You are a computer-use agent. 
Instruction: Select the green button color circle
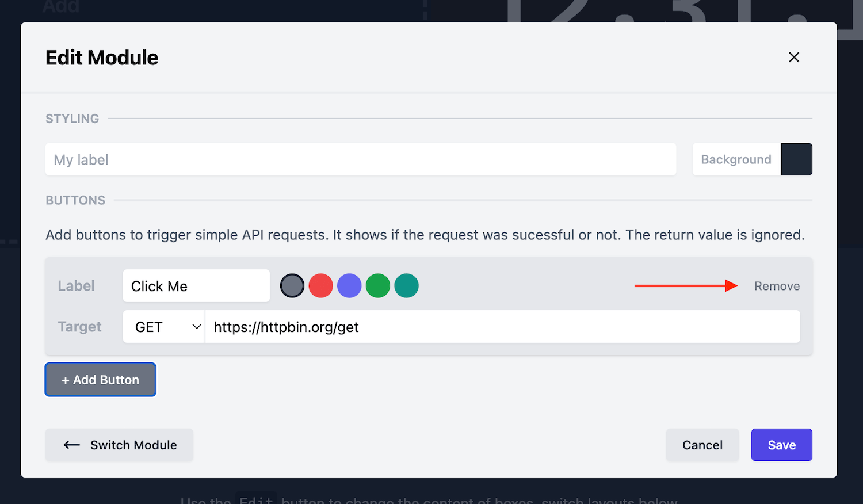(378, 286)
